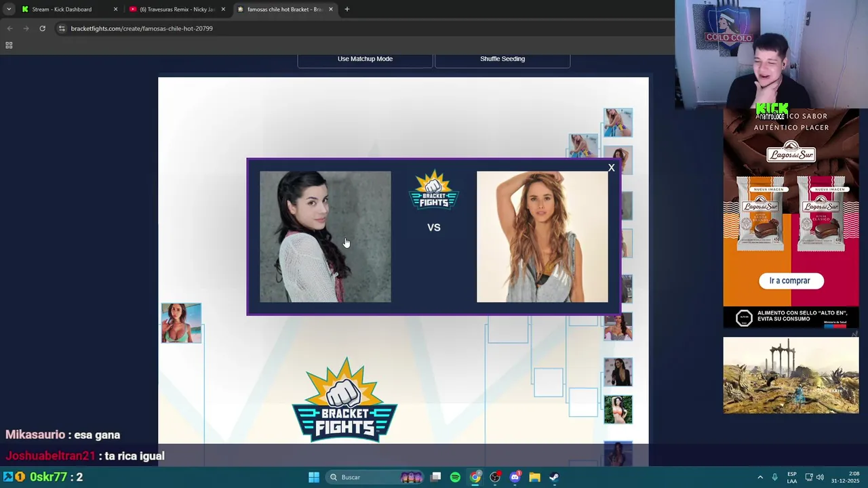This screenshot has width=868, height=488.
Task: Click Shuffle Seeding button
Action: [x=502, y=59]
